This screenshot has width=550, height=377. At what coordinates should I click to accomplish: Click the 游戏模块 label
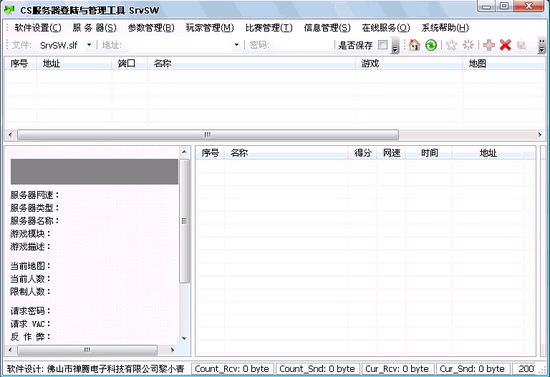pyautogui.click(x=31, y=234)
